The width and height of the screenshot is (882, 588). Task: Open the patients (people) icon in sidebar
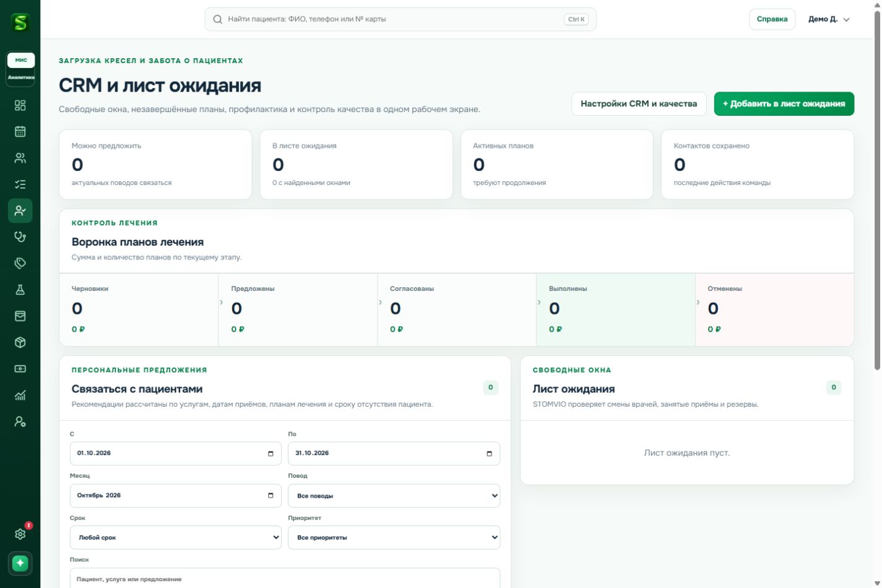[20, 158]
